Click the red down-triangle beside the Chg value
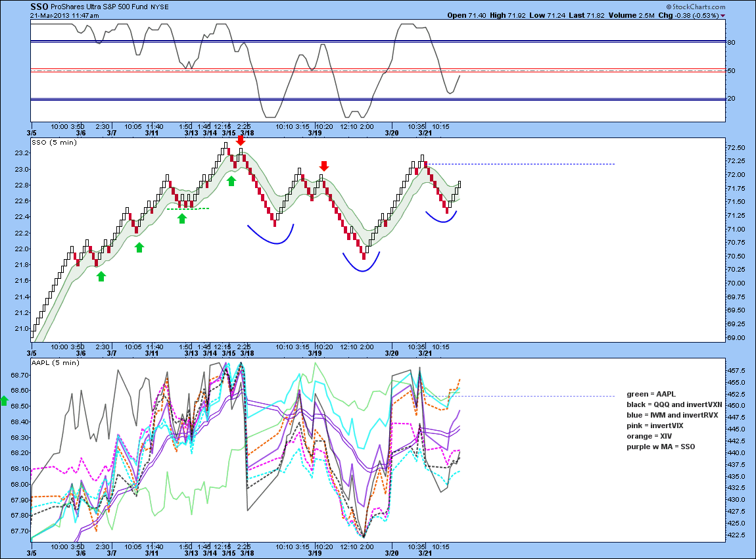Image resolution: width=756 pixels, height=559 pixels. click(x=722, y=16)
